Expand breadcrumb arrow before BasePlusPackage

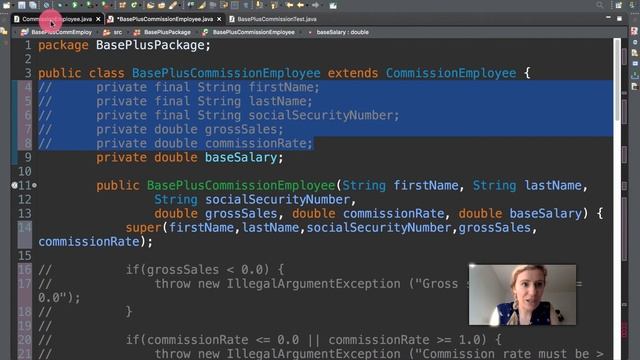point(128,32)
